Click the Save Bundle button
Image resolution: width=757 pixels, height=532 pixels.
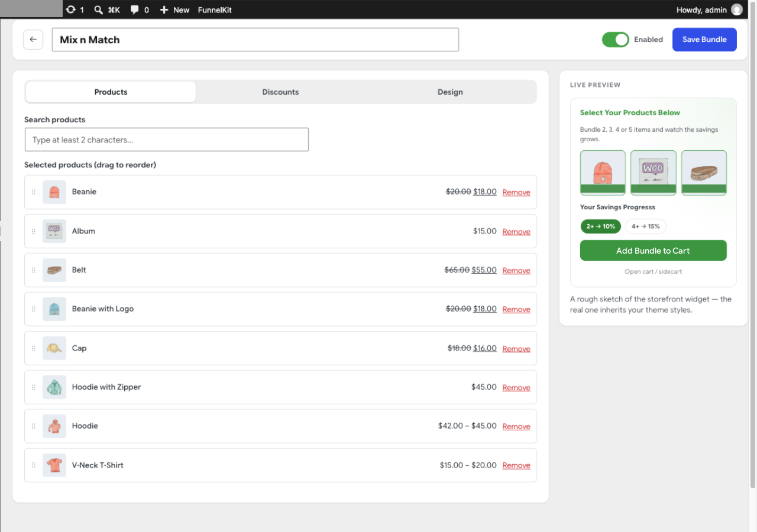[704, 40]
